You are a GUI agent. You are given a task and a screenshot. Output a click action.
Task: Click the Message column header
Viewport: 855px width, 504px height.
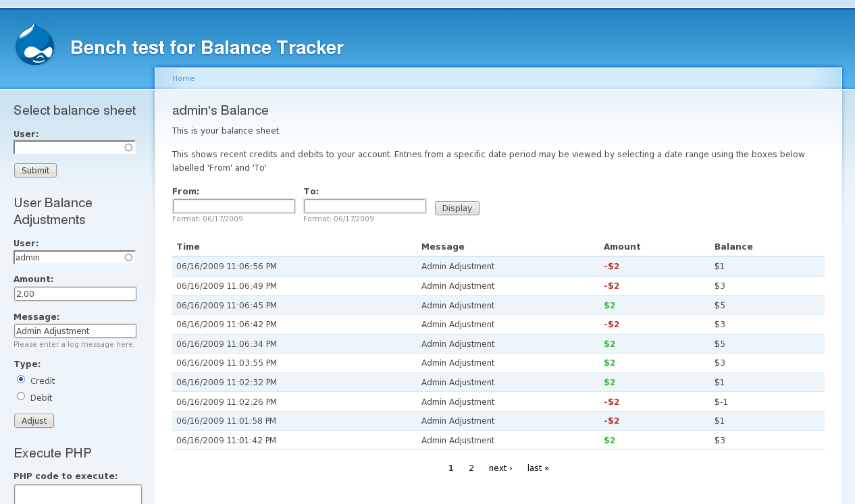(x=442, y=247)
